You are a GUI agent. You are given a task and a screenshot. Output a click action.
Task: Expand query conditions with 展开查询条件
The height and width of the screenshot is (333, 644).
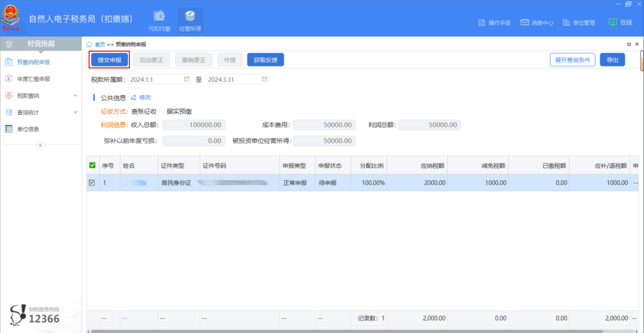click(572, 60)
